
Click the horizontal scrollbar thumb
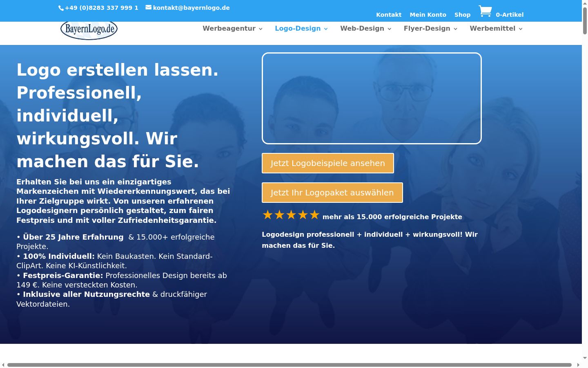(x=290, y=365)
